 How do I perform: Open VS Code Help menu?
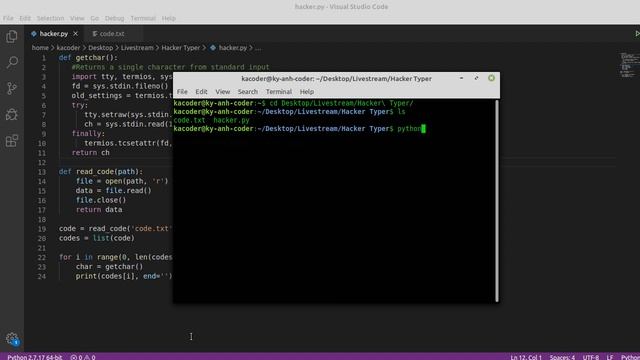tap(169, 18)
